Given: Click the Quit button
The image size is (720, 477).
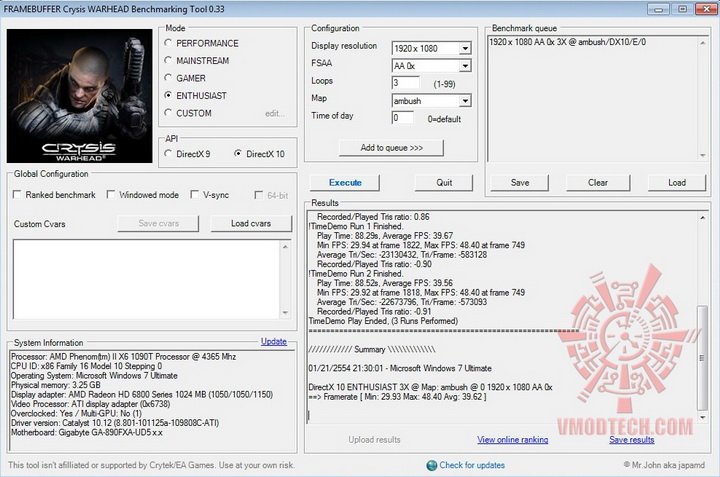Looking at the screenshot, I should (444, 183).
